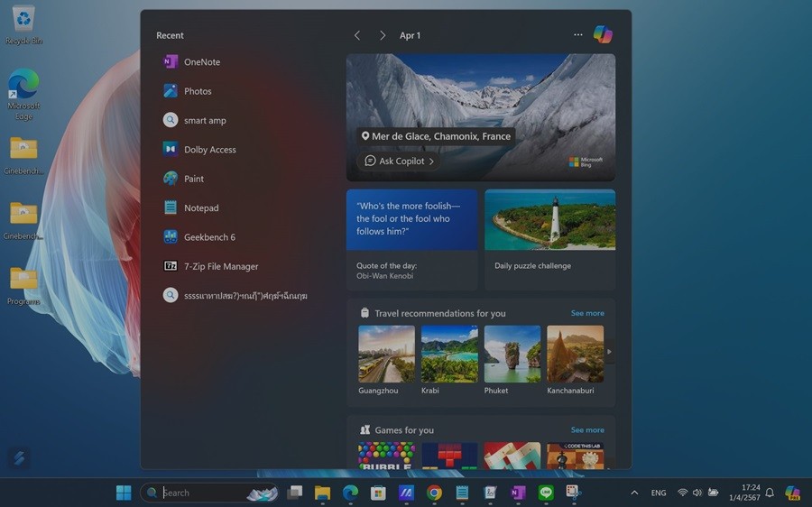Launch Dolby Access from recent apps
Image resolution: width=812 pixels, height=507 pixels.
click(x=209, y=150)
